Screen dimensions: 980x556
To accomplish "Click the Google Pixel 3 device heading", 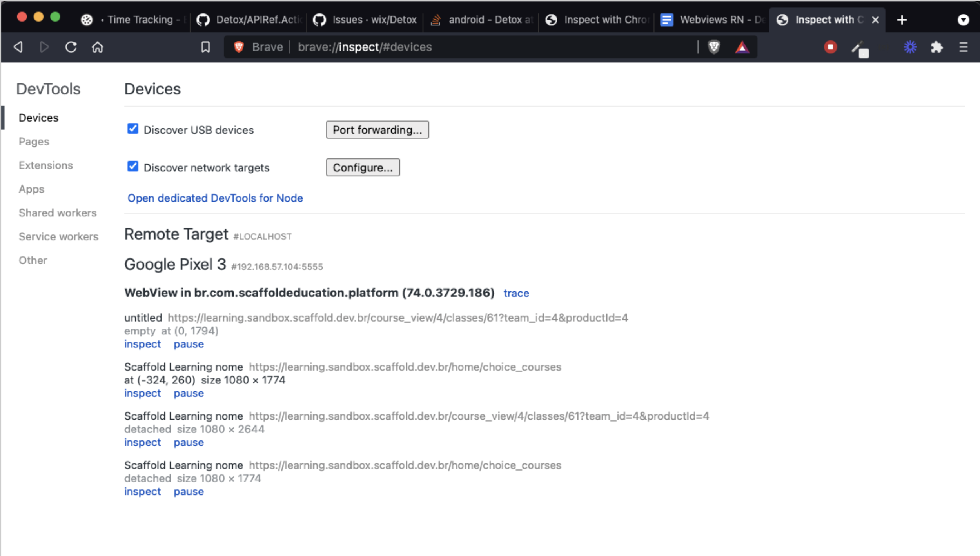I will click(x=175, y=265).
